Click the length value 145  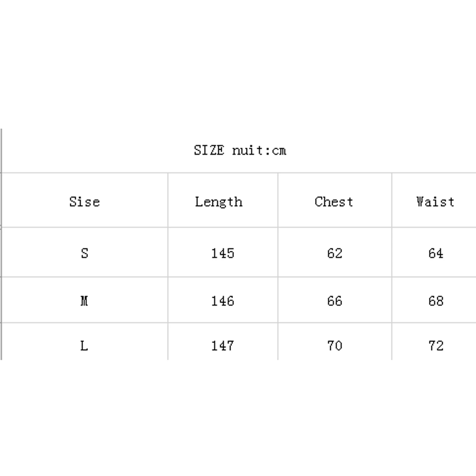pos(223,253)
